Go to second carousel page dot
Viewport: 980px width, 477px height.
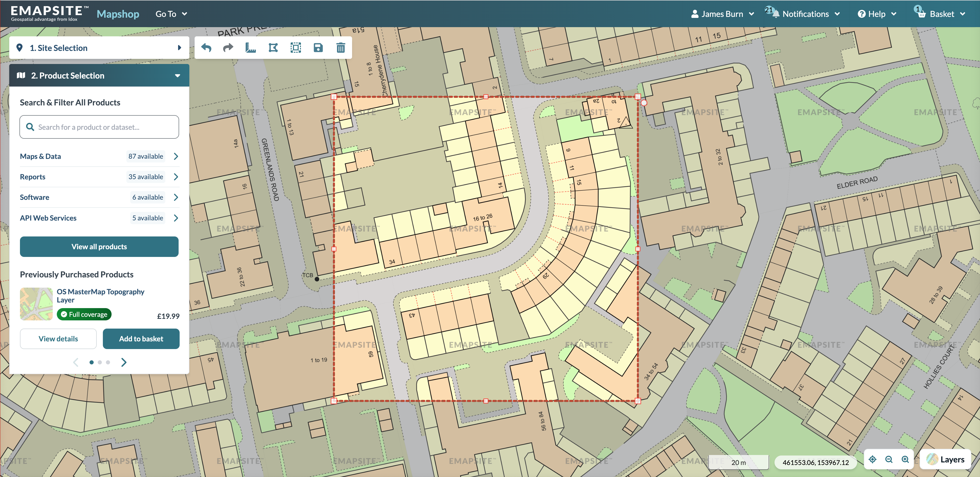point(100,363)
